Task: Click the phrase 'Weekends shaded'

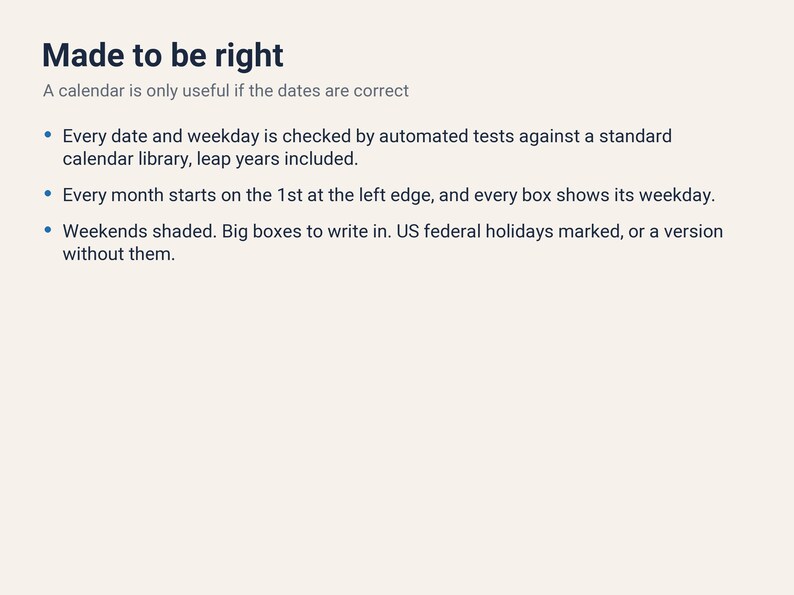Action: click(138, 231)
